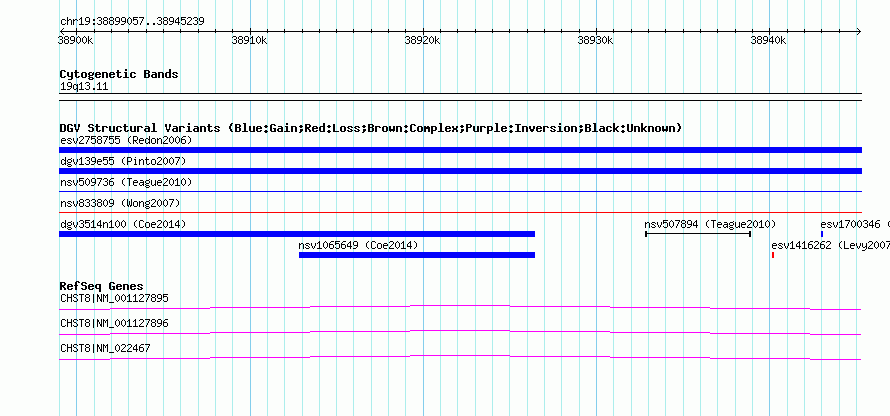The image size is (890, 416).
Task: Click the 19q13.11 band label
Action: pyautogui.click(x=84, y=87)
